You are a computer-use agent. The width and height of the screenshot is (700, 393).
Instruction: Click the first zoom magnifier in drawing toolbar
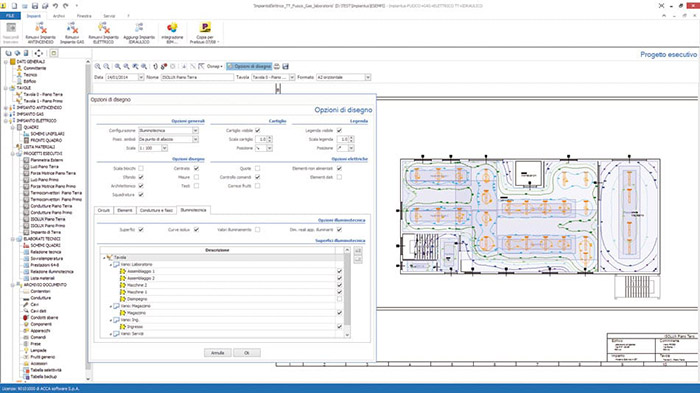pyautogui.click(x=98, y=67)
